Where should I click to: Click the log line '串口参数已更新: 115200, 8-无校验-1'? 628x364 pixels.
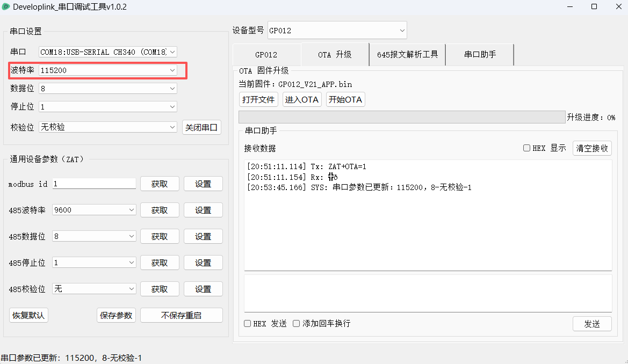point(359,187)
